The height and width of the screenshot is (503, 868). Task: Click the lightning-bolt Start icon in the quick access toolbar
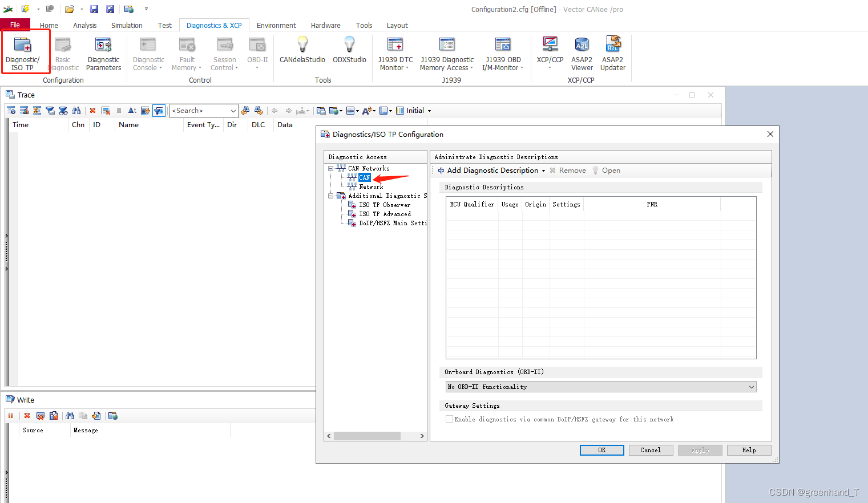[25, 9]
